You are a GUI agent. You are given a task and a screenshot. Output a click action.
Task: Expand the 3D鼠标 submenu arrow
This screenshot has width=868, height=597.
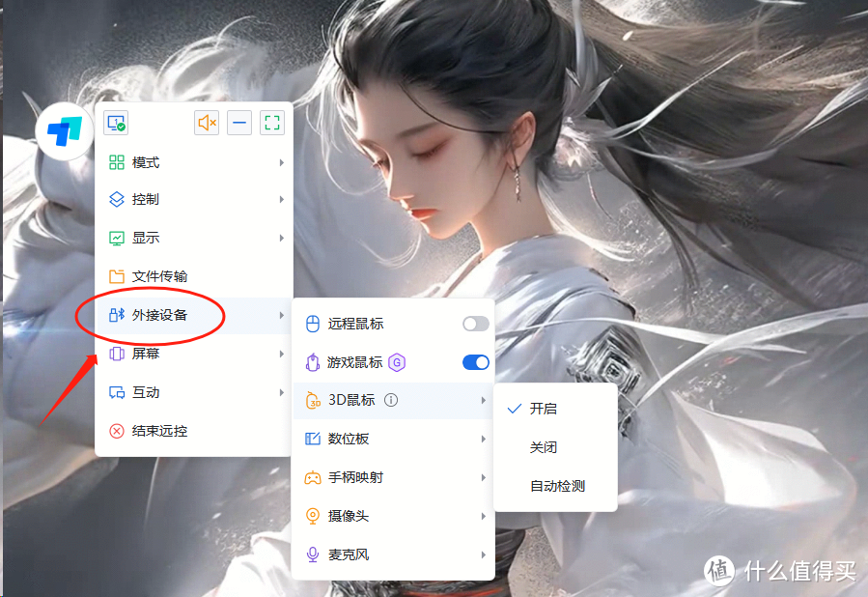pos(484,400)
